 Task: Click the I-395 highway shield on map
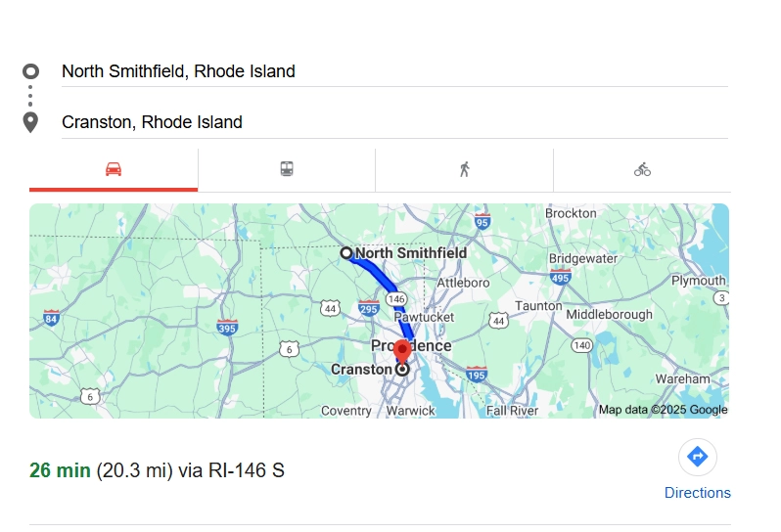click(x=227, y=327)
